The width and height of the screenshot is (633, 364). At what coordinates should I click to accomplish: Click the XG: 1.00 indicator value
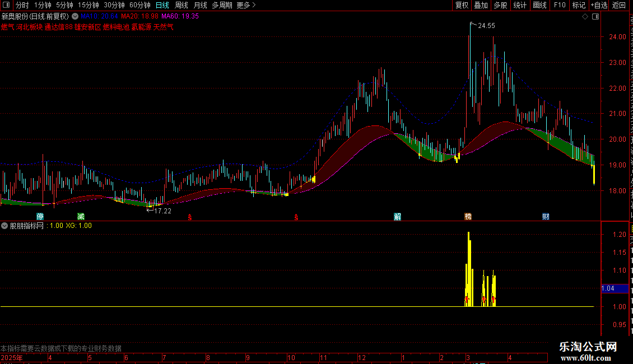coord(79,226)
